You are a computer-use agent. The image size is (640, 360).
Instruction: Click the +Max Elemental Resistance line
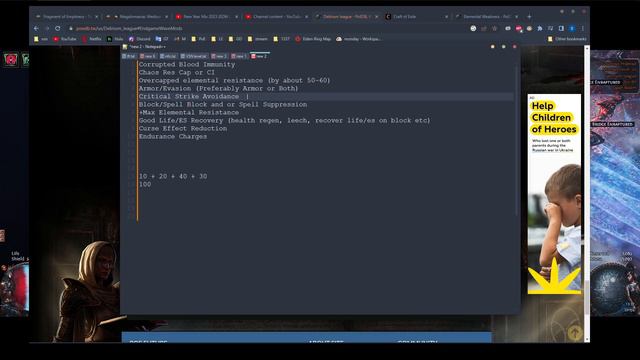pos(189,113)
